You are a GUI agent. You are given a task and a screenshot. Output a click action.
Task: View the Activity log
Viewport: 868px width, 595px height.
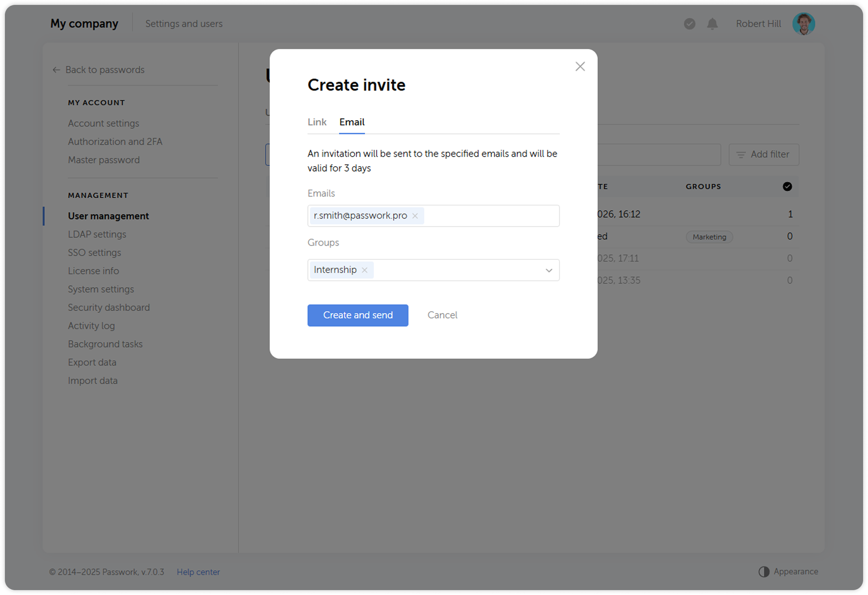[x=91, y=326]
